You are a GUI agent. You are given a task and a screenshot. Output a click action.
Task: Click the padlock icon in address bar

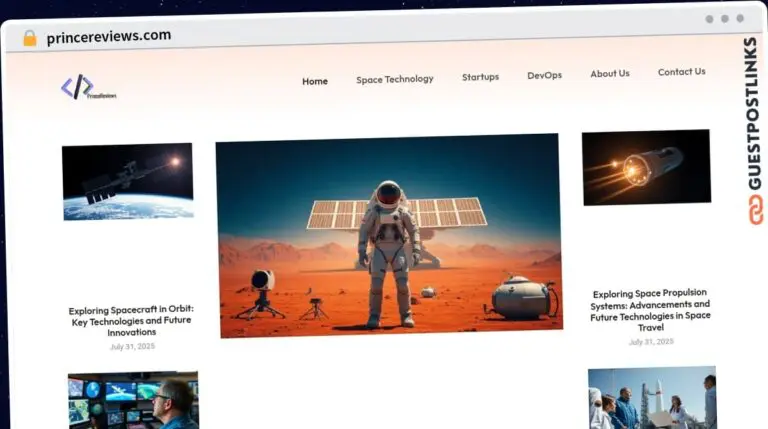[29, 38]
